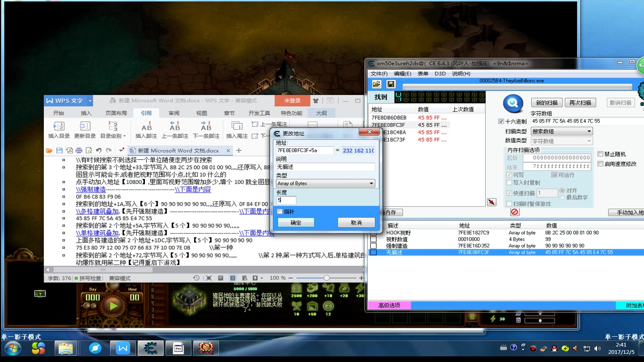Screen dimensions: 644x362
Task: Click the 高级选项 button
Action: pos(389,305)
